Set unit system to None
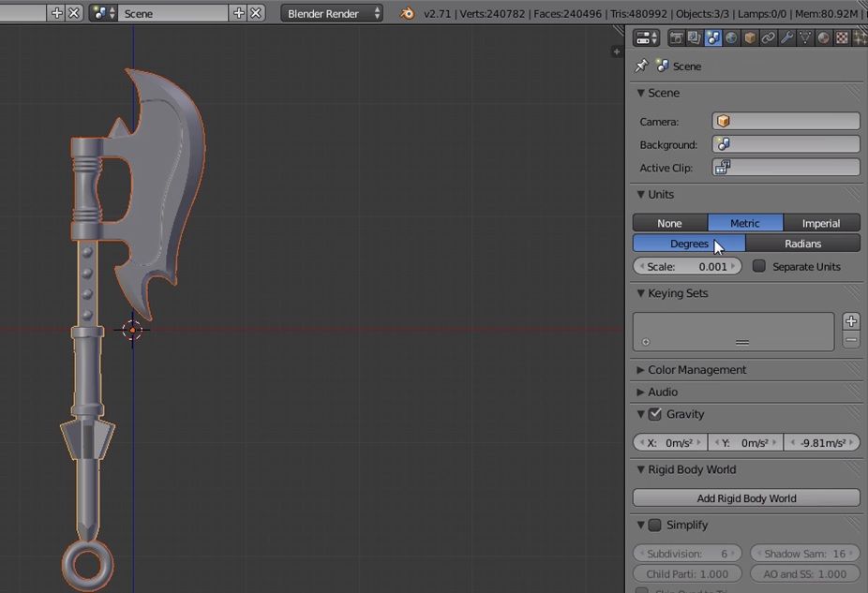Viewport: 868px width, 593px height. [x=670, y=223]
